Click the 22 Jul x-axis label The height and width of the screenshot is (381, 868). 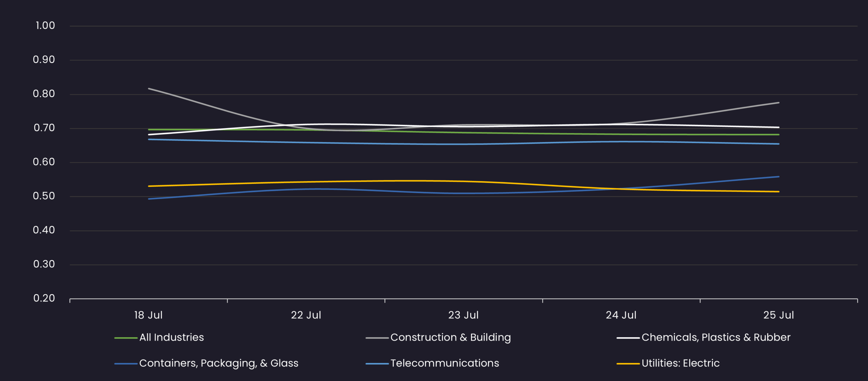[306, 315]
